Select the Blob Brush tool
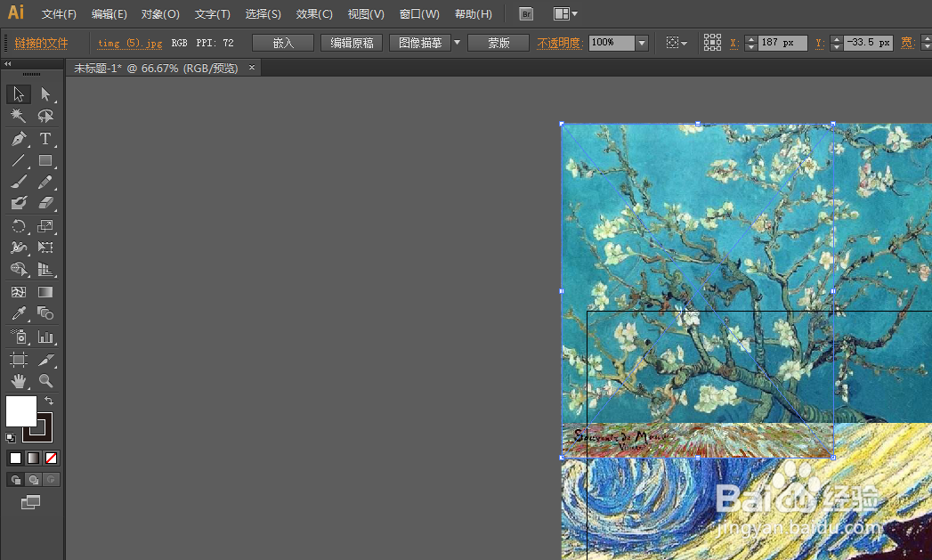The image size is (932, 560). click(19, 203)
